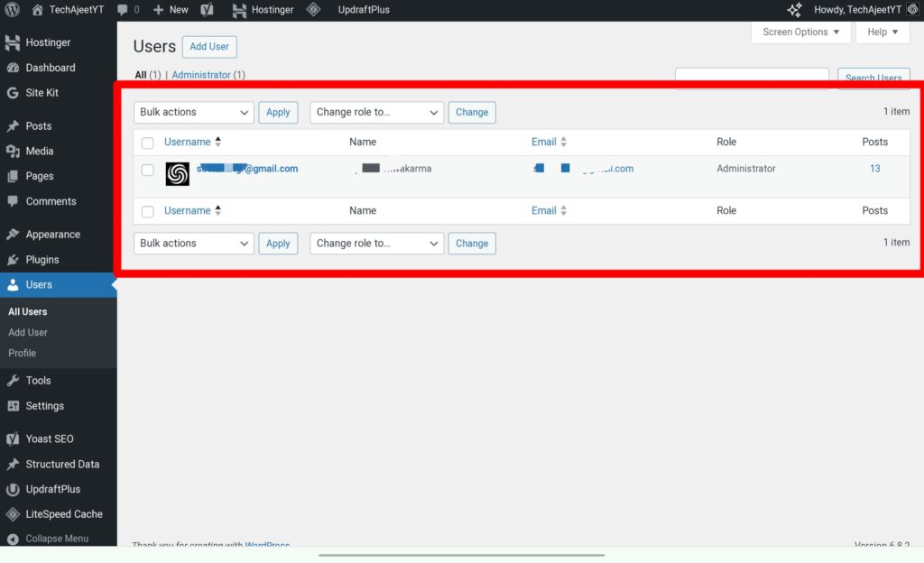Click the Add User button beside heading
Image resolution: width=924 pixels, height=563 pixels.
(x=209, y=47)
